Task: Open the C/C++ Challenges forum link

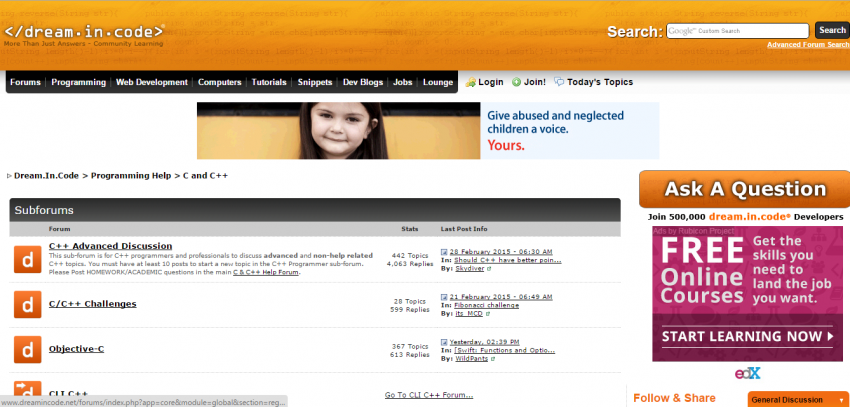Action: [92, 303]
